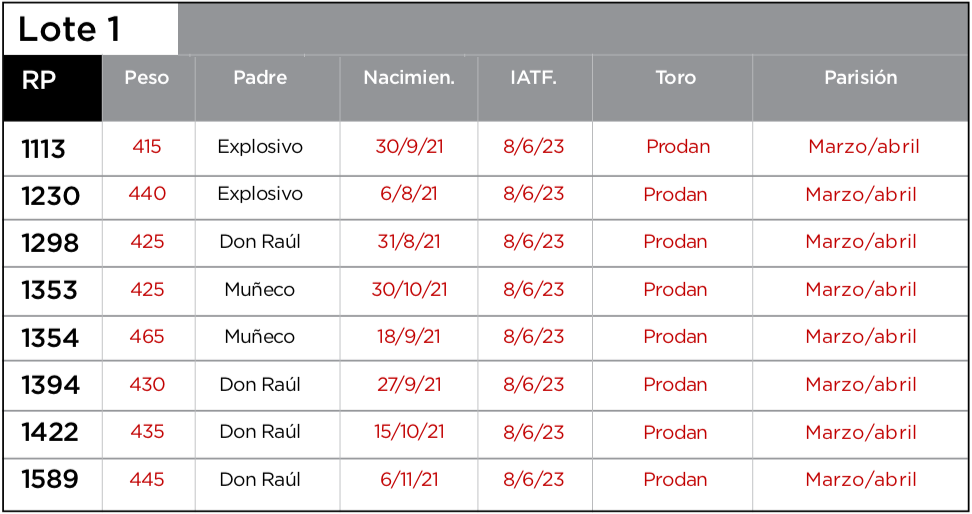Select the Nacimien. column header
Screen dimensions: 972x514
pos(409,78)
